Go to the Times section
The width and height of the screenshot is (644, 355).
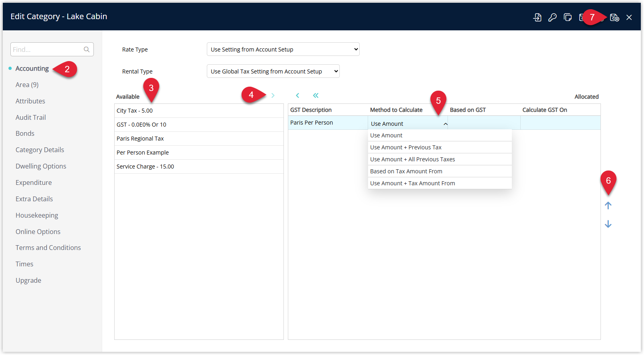point(24,264)
